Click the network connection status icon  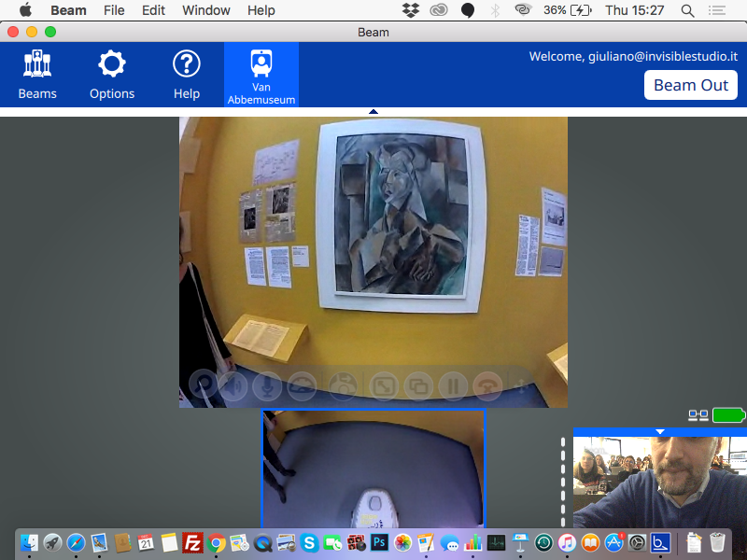[698, 415]
